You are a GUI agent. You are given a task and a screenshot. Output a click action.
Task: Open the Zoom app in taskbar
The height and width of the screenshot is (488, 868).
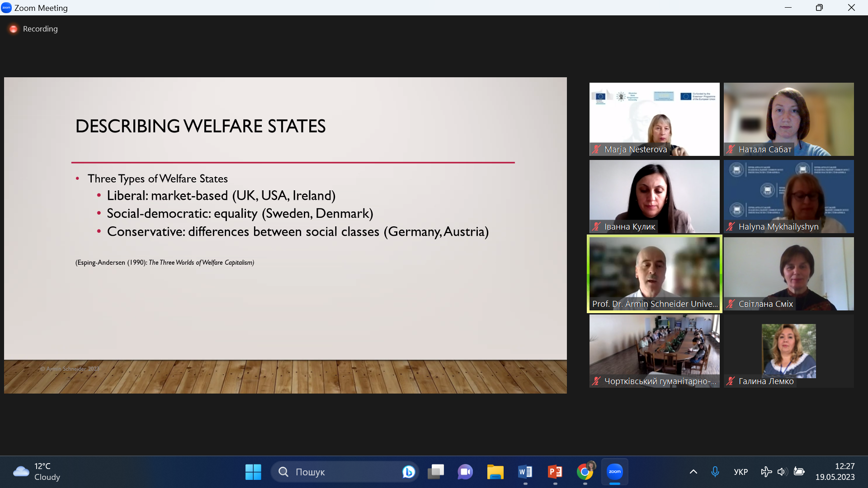pyautogui.click(x=614, y=472)
